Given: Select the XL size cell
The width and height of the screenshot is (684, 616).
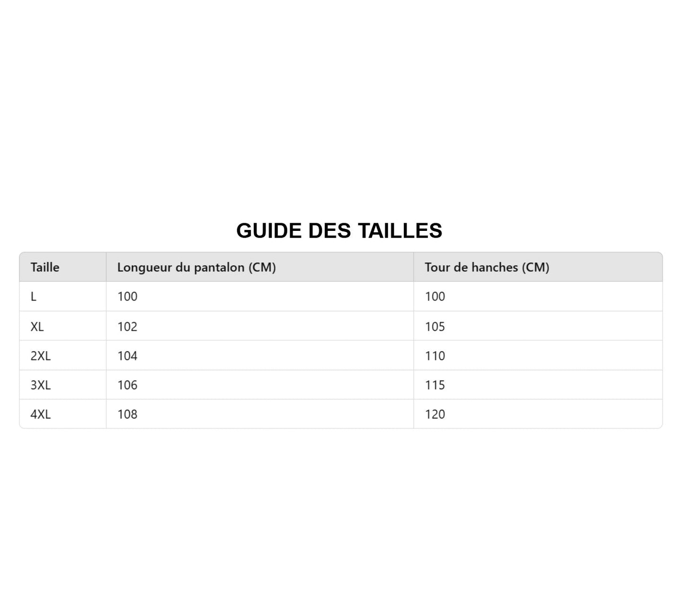Looking at the screenshot, I should [37, 326].
